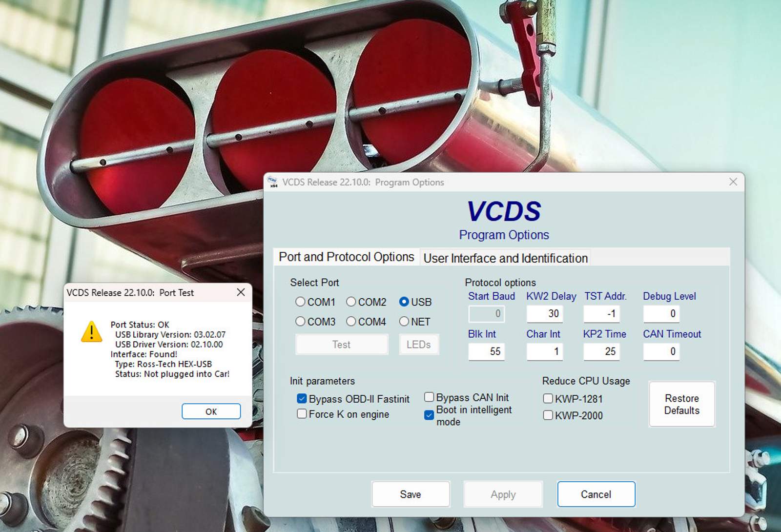Click the LEDs button
The width and height of the screenshot is (781, 532).
tap(419, 344)
